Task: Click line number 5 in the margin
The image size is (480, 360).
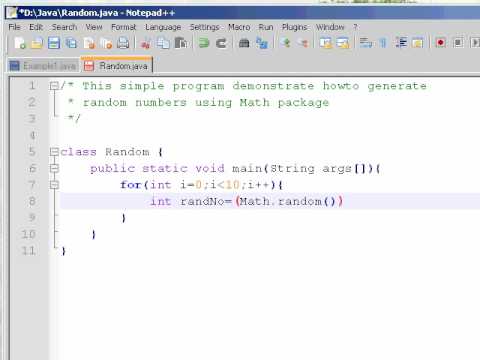Action: pyautogui.click(x=32, y=152)
